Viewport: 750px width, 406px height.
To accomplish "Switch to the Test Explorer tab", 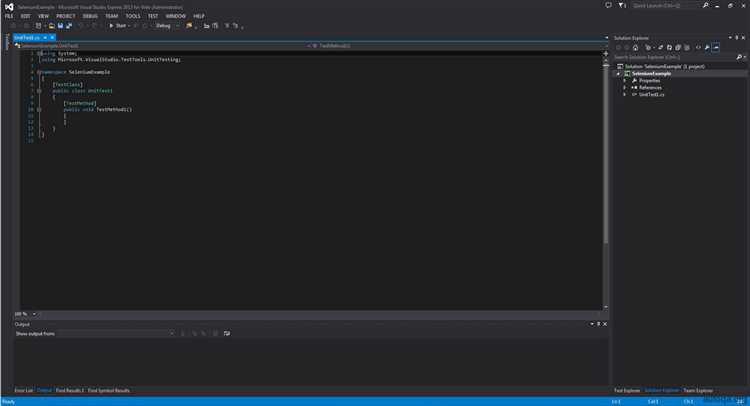I will click(x=627, y=390).
